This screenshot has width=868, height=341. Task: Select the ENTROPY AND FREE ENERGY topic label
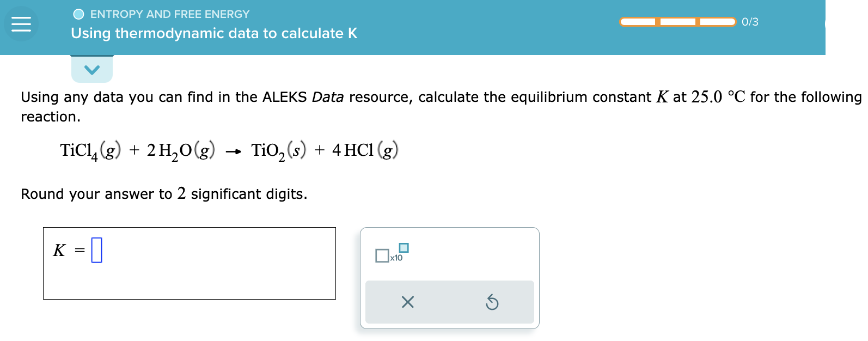pyautogui.click(x=170, y=14)
